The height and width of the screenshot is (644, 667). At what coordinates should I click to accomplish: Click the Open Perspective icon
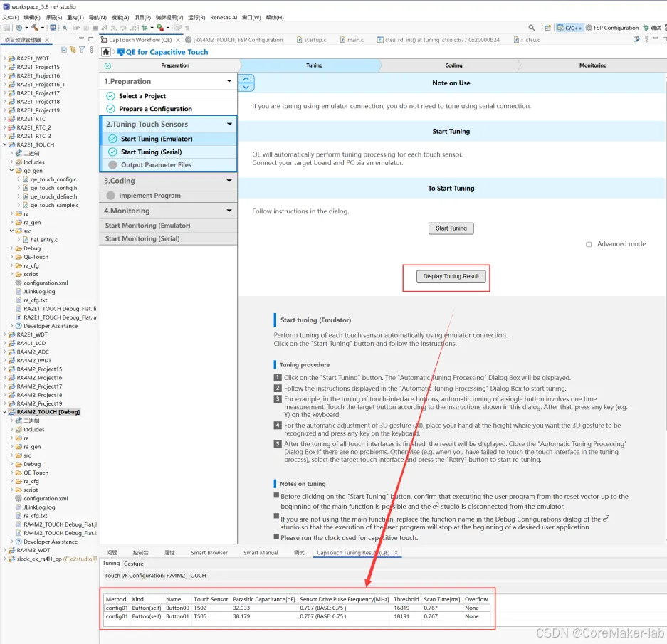(548, 28)
